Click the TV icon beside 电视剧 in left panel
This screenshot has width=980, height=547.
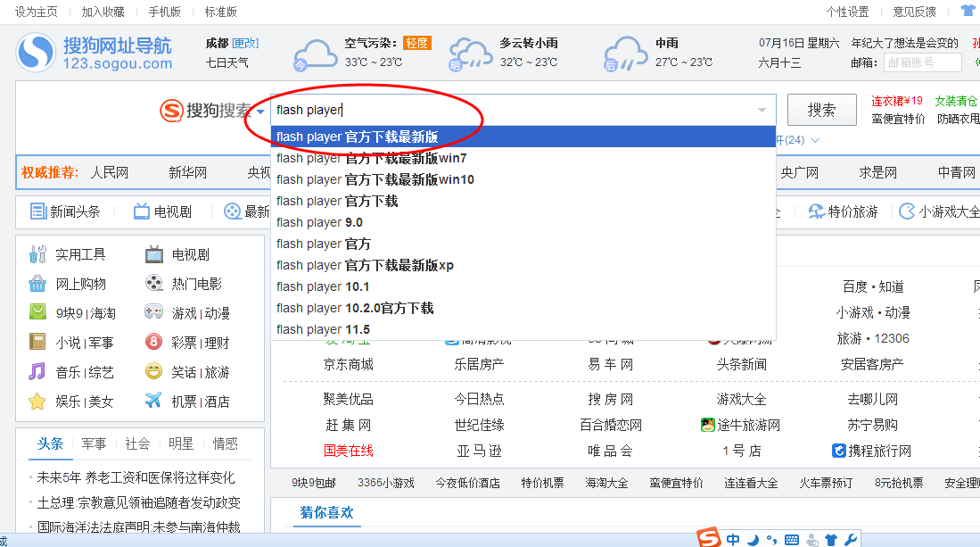pos(153,254)
